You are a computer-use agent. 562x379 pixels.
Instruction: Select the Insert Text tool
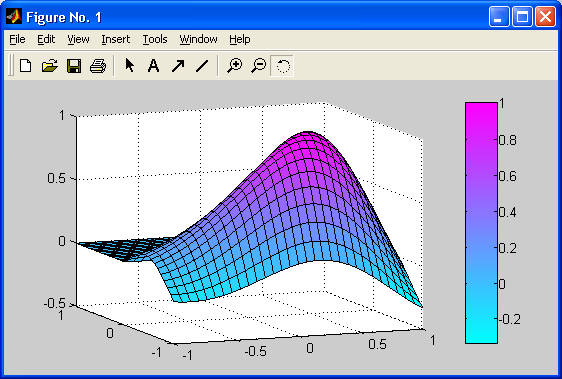tap(153, 66)
